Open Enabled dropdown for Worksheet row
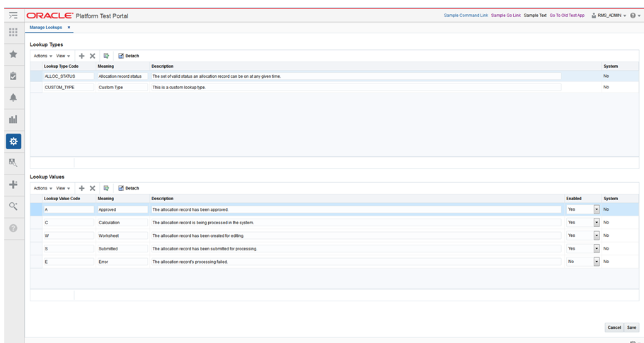 (x=597, y=236)
